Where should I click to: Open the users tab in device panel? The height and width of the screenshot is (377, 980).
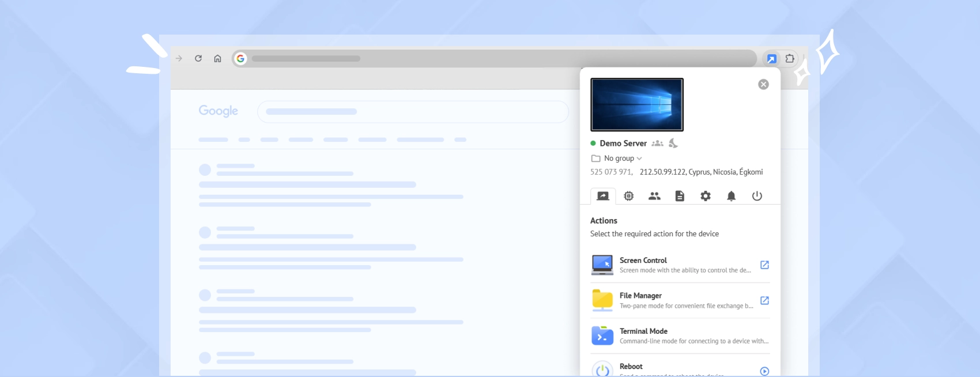(x=654, y=196)
